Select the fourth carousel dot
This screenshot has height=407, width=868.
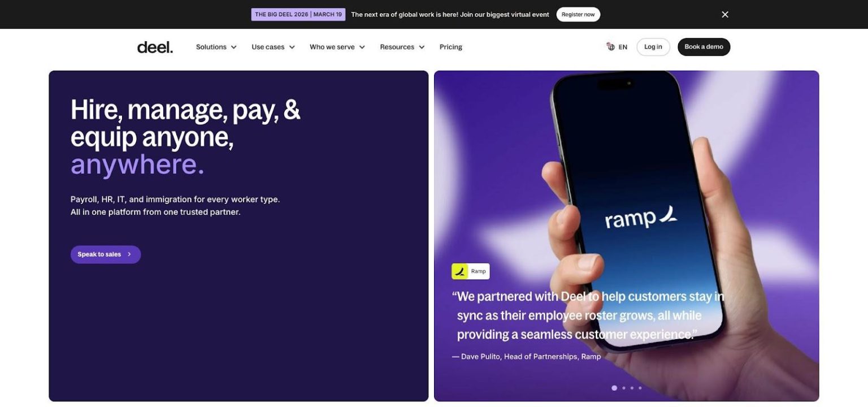coord(640,388)
